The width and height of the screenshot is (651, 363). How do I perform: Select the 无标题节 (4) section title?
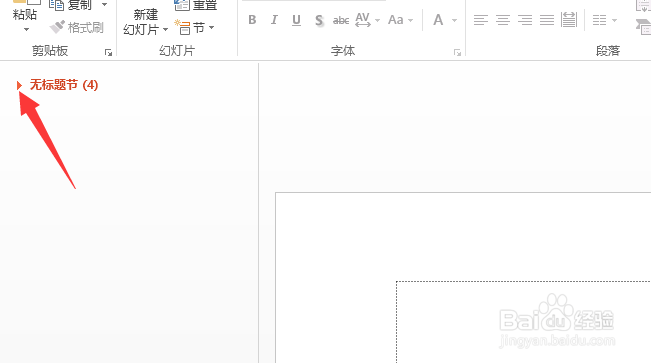click(x=64, y=85)
